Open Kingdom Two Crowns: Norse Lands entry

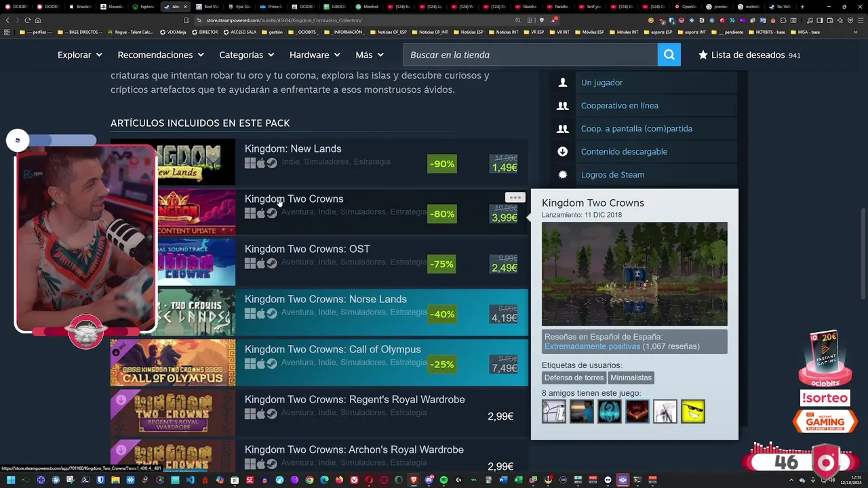point(325,299)
